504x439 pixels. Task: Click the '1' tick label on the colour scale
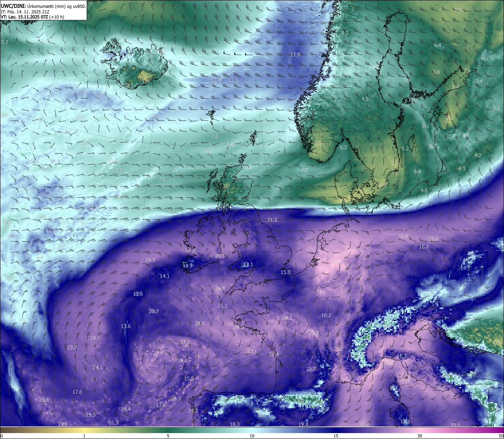[x=84, y=436]
